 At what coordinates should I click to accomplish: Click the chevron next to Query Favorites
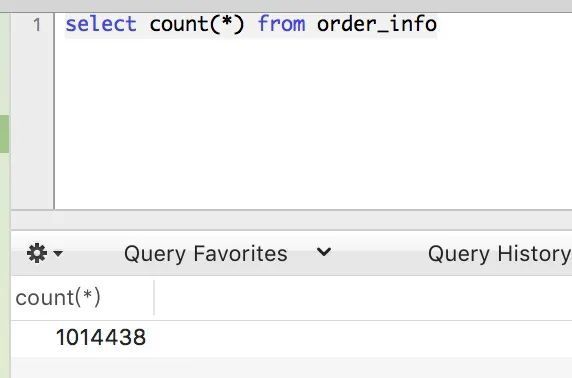pos(324,252)
